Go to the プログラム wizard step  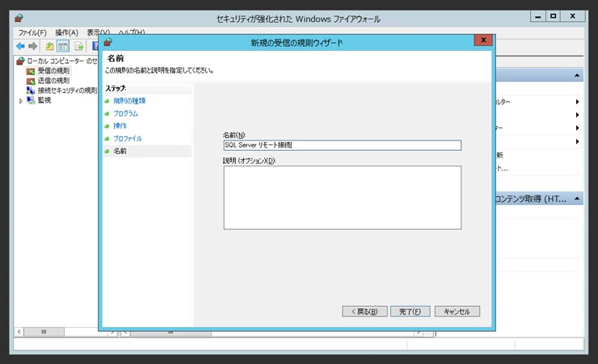(x=126, y=114)
